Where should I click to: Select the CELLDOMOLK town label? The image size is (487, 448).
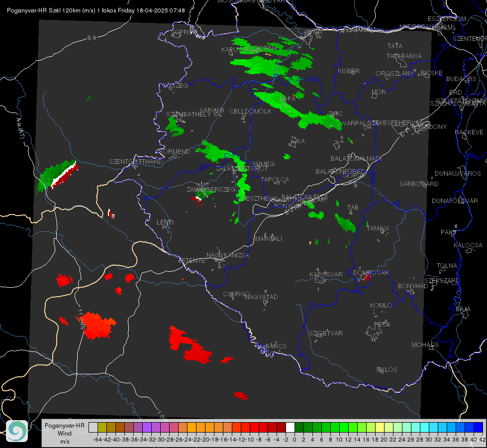pos(250,112)
